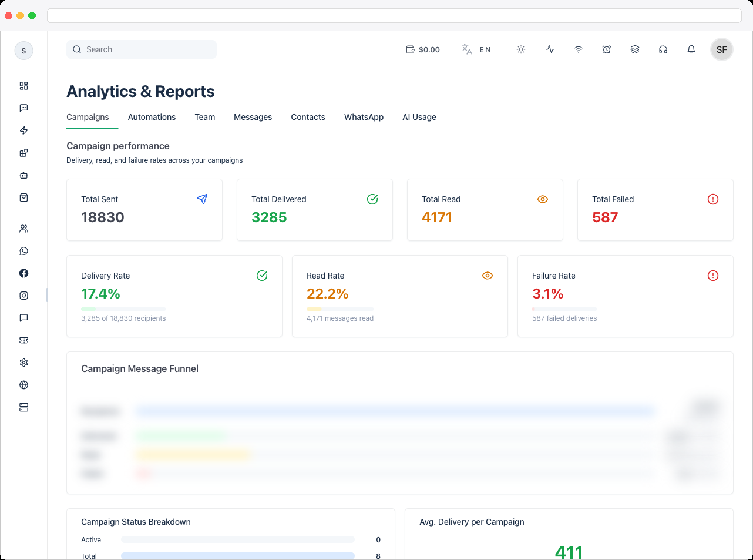Click the browser address bar
753x560 pixels.
point(394,15)
